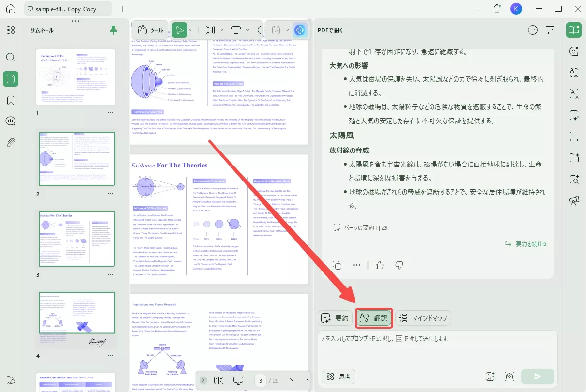586x392 pixels.
Task: Take a screenshot with the camera icon
Action: tap(509, 377)
